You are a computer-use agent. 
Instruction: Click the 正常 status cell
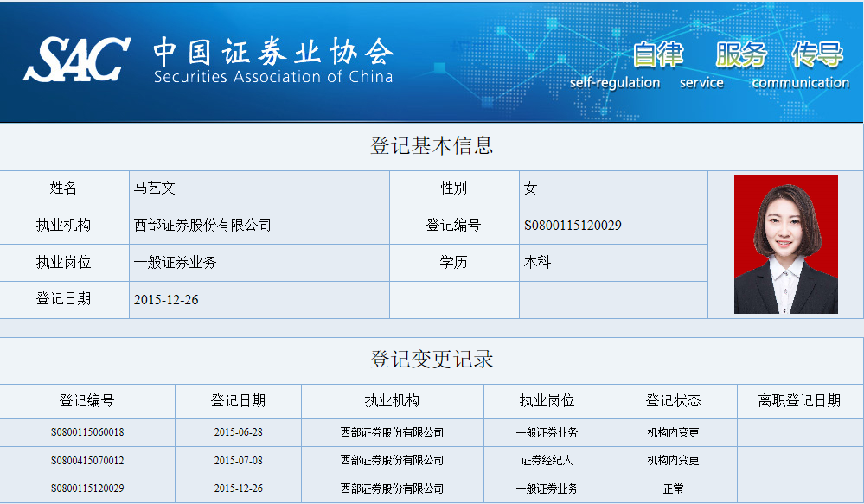(673, 489)
